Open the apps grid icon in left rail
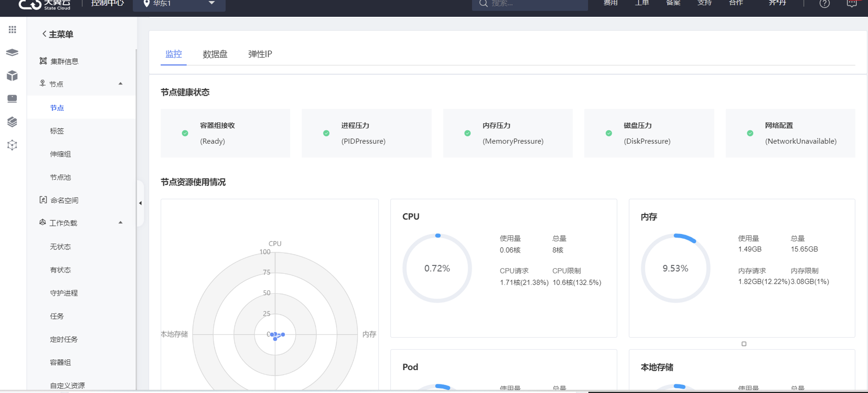Viewport: 868px width, 393px height. [12, 30]
